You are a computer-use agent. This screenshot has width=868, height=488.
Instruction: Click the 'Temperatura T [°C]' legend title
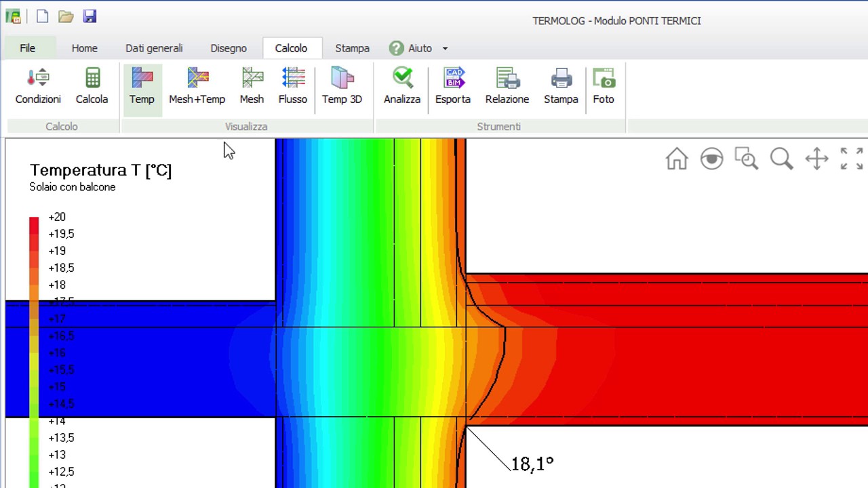pyautogui.click(x=101, y=170)
